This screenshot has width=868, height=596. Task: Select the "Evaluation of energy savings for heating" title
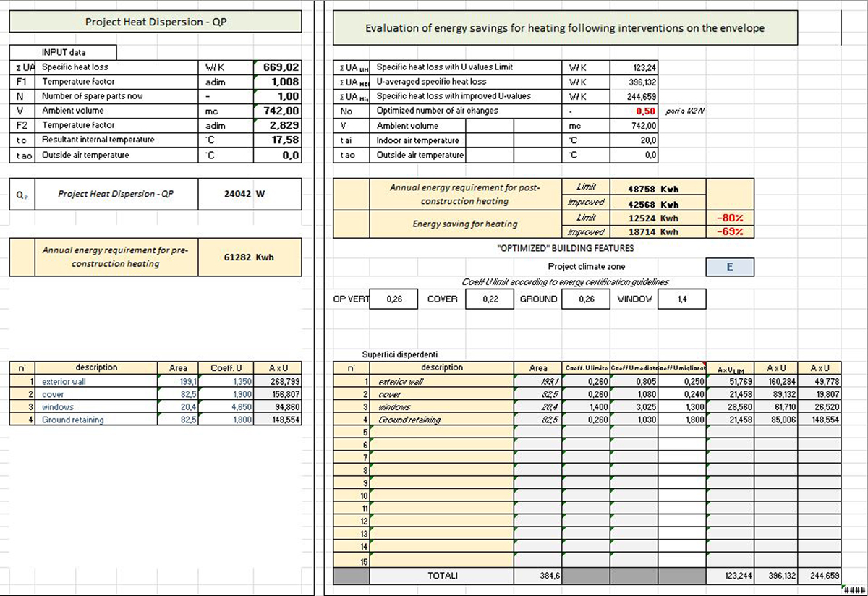click(565, 28)
